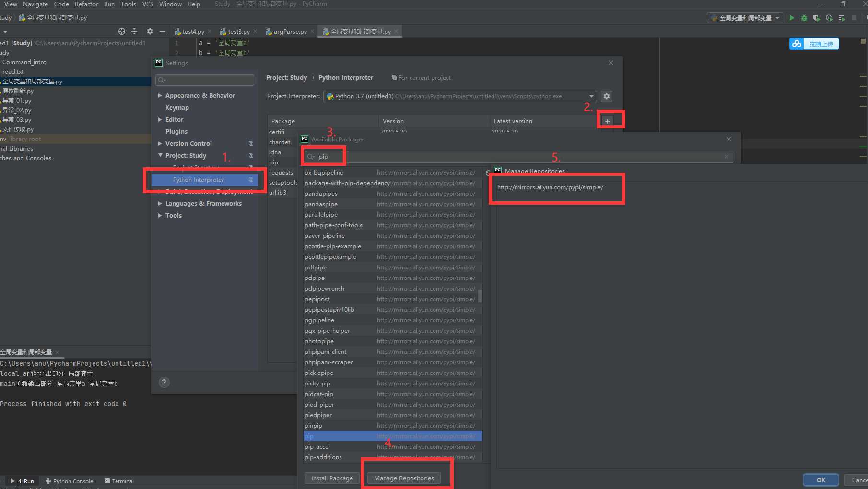
Task: Open the Project view selector dropdown arrow
Action: (5, 32)
